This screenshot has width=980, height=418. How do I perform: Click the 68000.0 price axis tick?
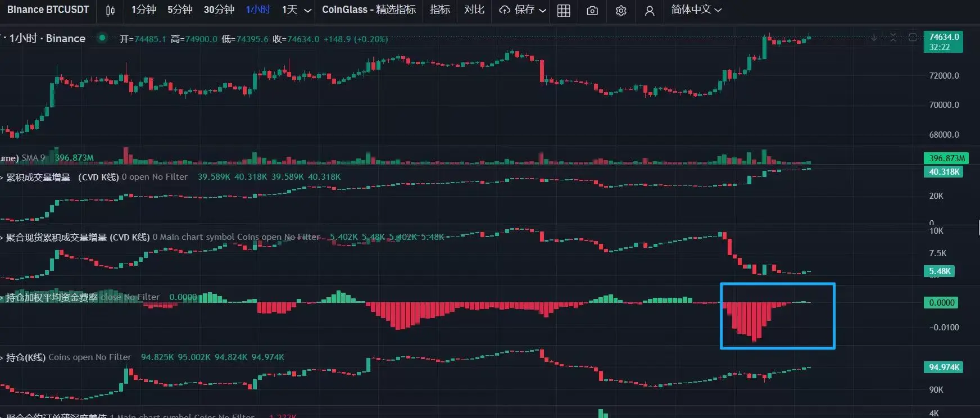[x=944, y=135]
